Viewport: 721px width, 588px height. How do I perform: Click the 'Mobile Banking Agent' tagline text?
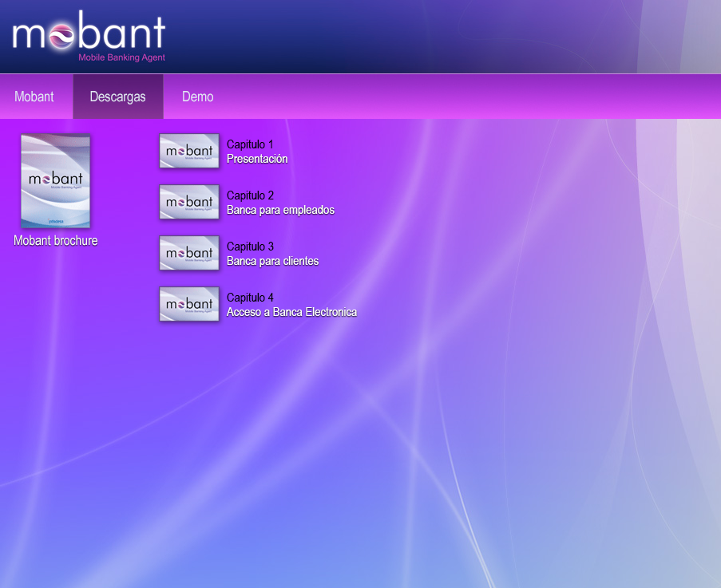pos(121,57)
